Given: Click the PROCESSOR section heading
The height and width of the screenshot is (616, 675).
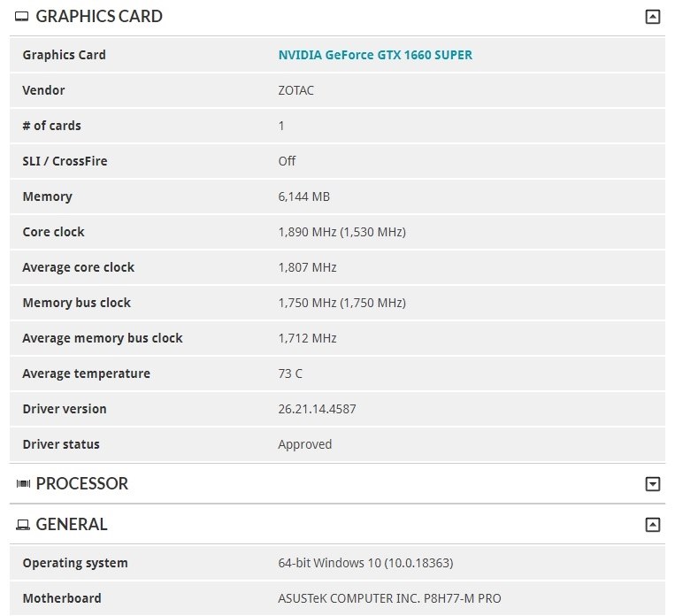Looking at the screenshot, I should (81, 484).
